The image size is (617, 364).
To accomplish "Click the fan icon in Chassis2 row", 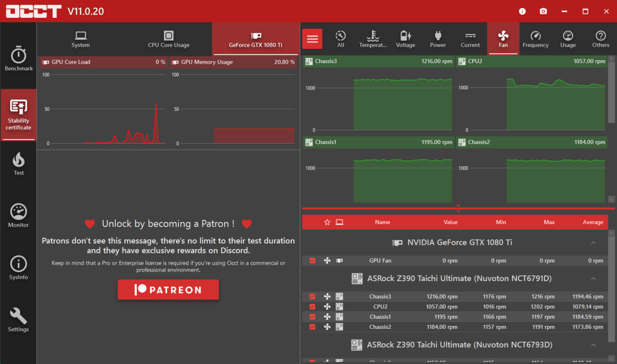I will (x=327, y=327).
